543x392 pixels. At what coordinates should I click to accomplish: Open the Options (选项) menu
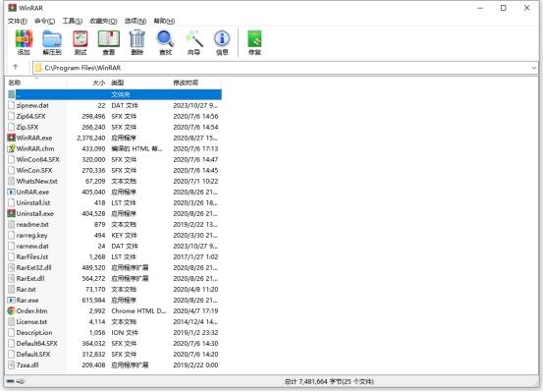136,21
